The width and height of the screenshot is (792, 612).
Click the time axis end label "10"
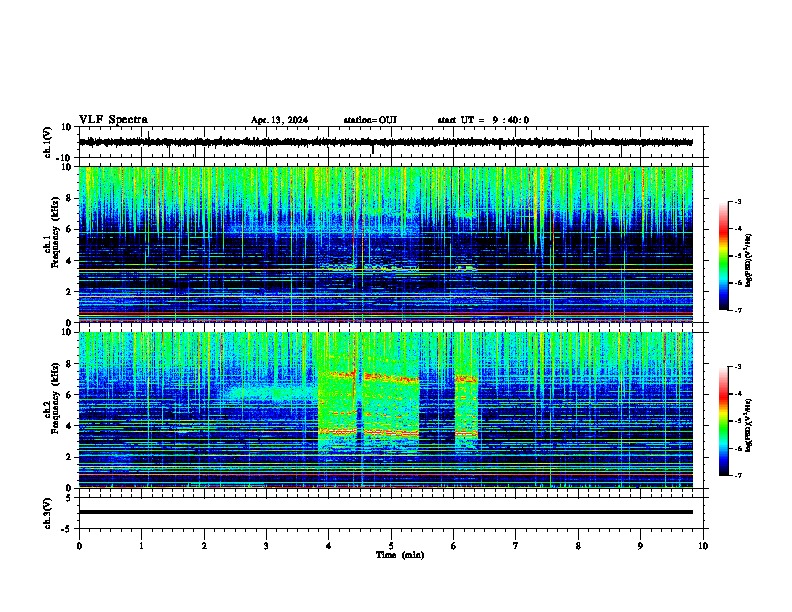[703, 546]
